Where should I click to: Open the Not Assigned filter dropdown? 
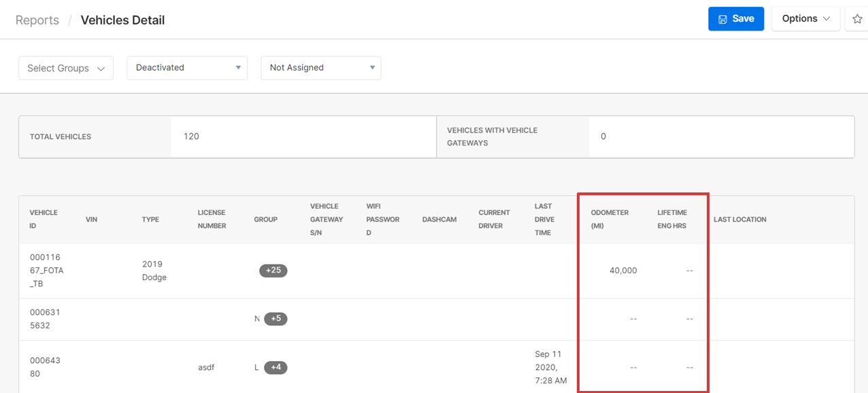321,68
